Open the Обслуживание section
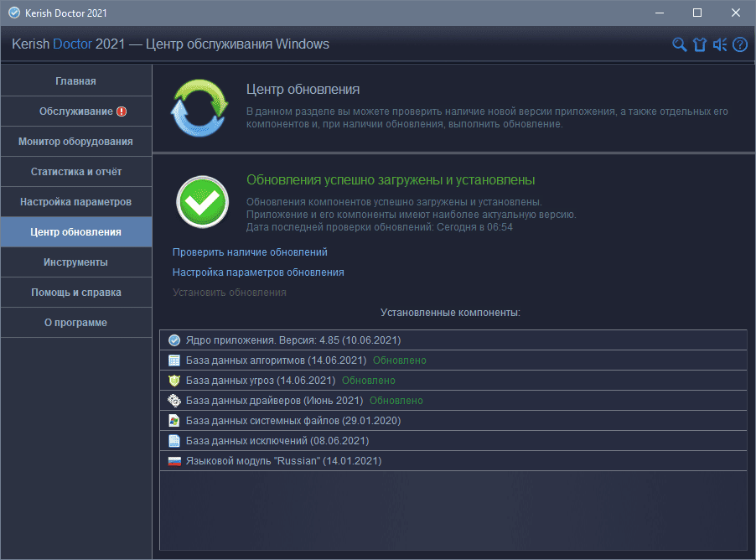Viewport: 756px width, 560px height. click(x=76, y=111)
